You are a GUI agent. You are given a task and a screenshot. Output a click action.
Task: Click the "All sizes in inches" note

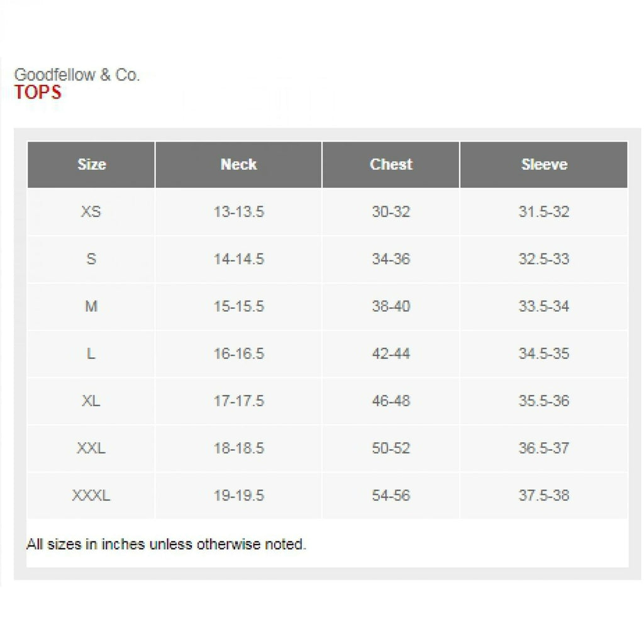[166, 544]
